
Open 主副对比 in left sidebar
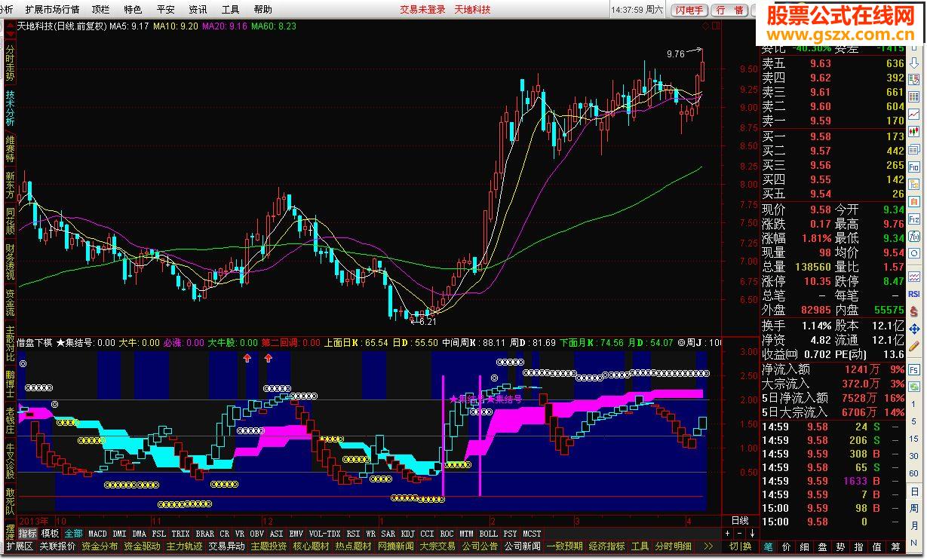pyautogui.click(x=10, y=344)
